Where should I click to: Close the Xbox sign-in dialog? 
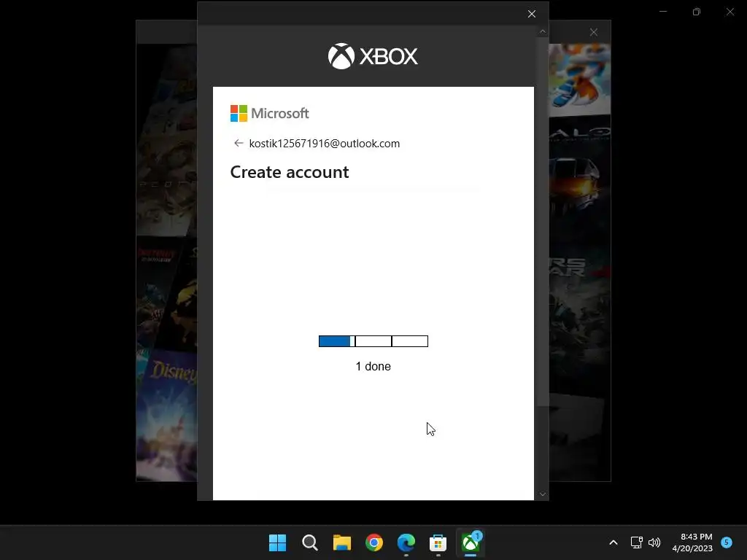click(x=532, y=14)
